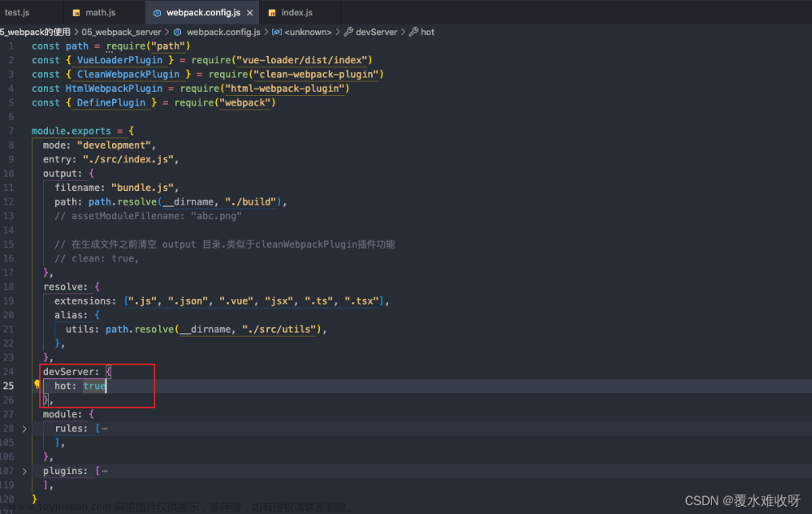Image resolution: width=812 pixels, height=514 pixels.
Task: Click on HtmlWebpackPlugin identifier in line 4
Action: 114,89
